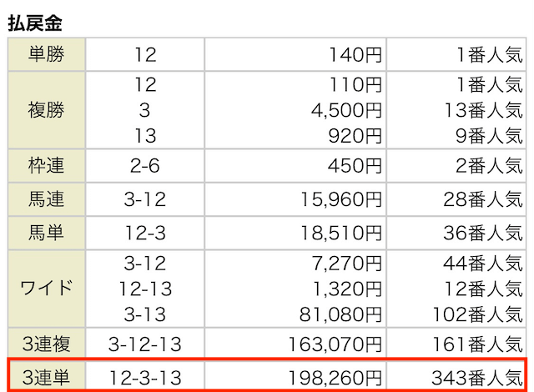Click the 2-6 枠連 combination
Image resolution: width=534 pixels, height=392 pixels.
point(144,166)
